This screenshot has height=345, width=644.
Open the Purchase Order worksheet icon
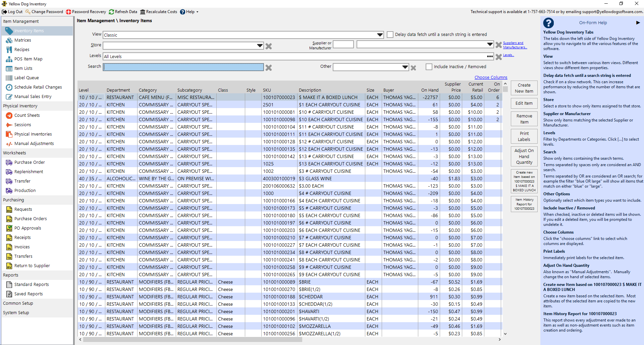(x=9, y=162)
